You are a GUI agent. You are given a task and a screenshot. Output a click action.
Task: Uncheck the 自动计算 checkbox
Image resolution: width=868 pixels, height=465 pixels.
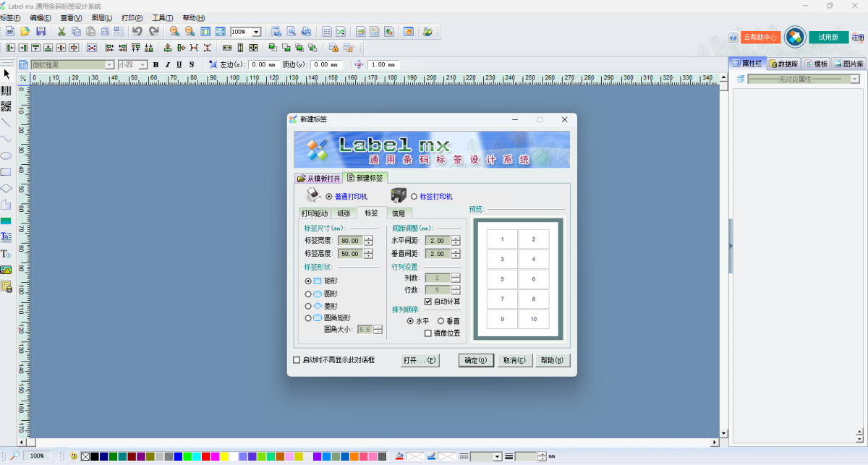(x=428, y=302)
